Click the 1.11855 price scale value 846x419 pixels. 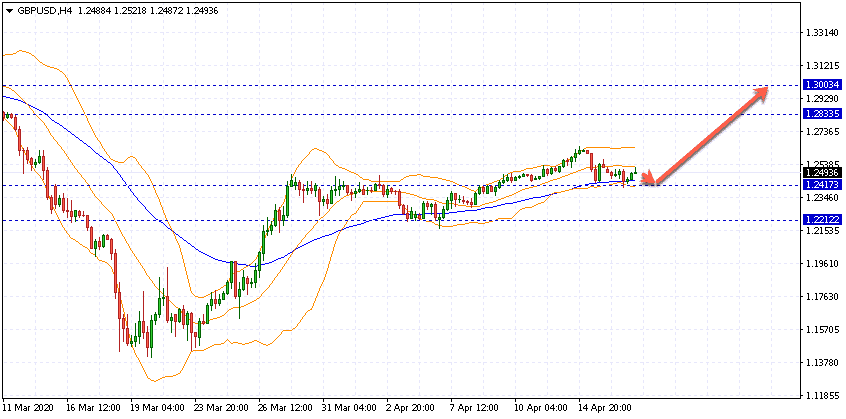pos(823,395)
